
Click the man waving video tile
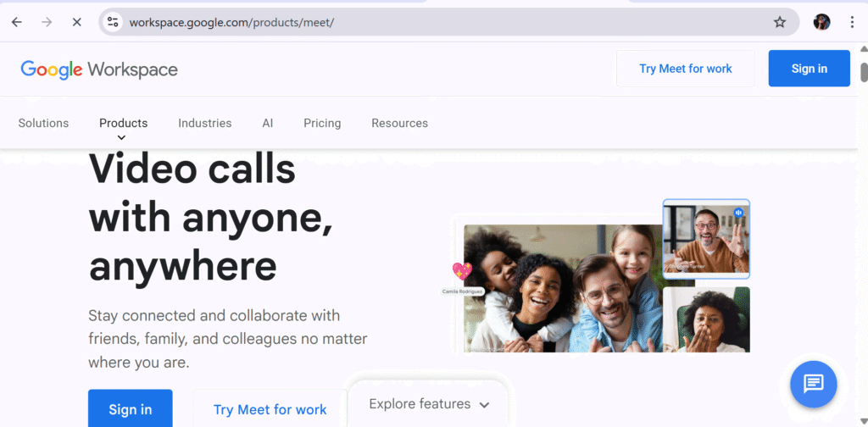[x=706, y=238]
